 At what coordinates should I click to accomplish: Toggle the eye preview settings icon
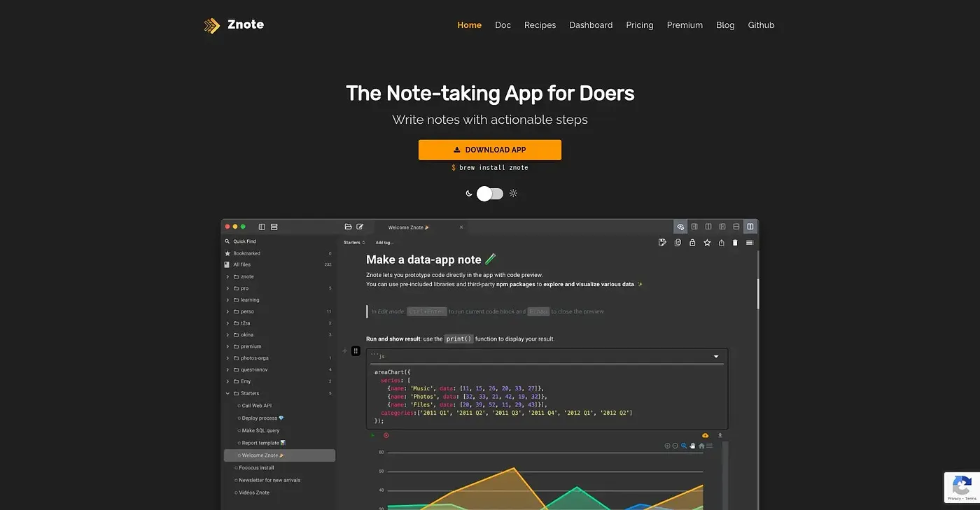click(x=680, y=227)
